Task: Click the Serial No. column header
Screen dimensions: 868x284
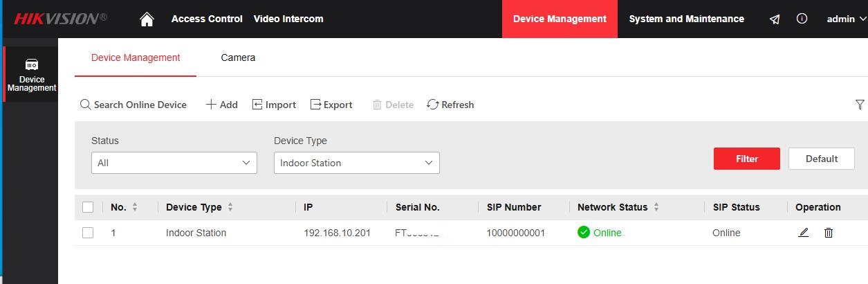Action: click(417, 207)
